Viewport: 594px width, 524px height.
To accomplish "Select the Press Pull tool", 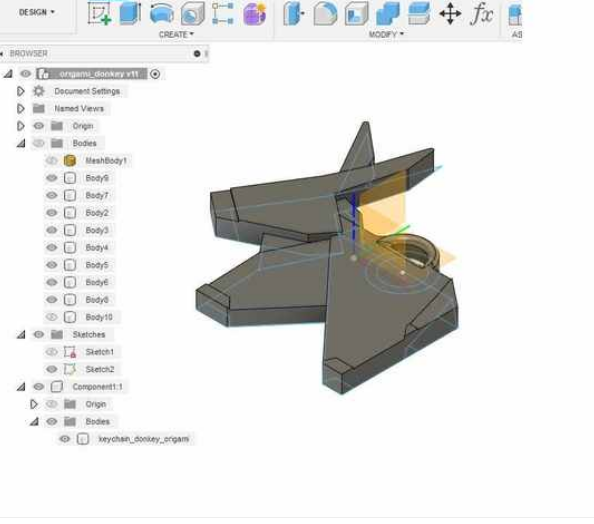I will tap(293, 13).
